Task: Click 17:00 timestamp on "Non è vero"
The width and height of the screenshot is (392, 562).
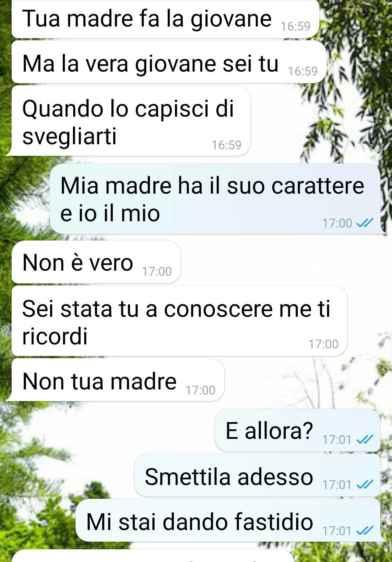Action: pos(157,271)
